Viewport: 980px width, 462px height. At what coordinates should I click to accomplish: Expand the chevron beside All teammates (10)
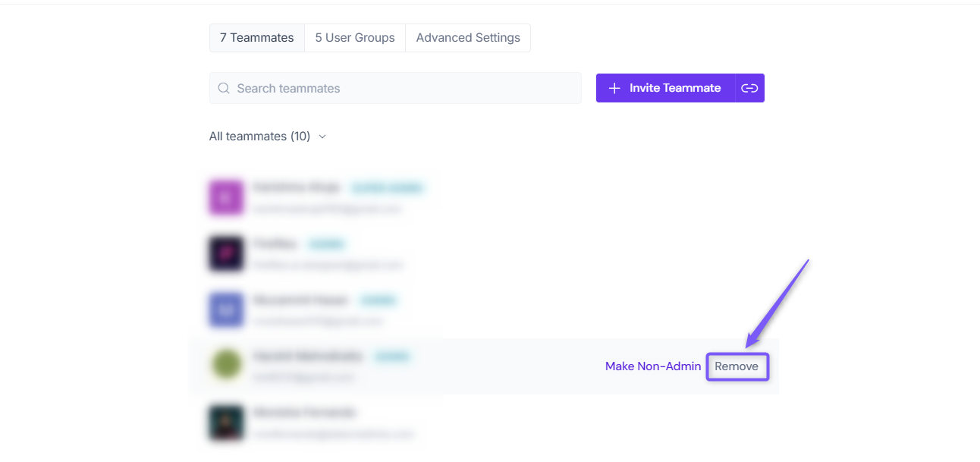click(x=322, y=137)
